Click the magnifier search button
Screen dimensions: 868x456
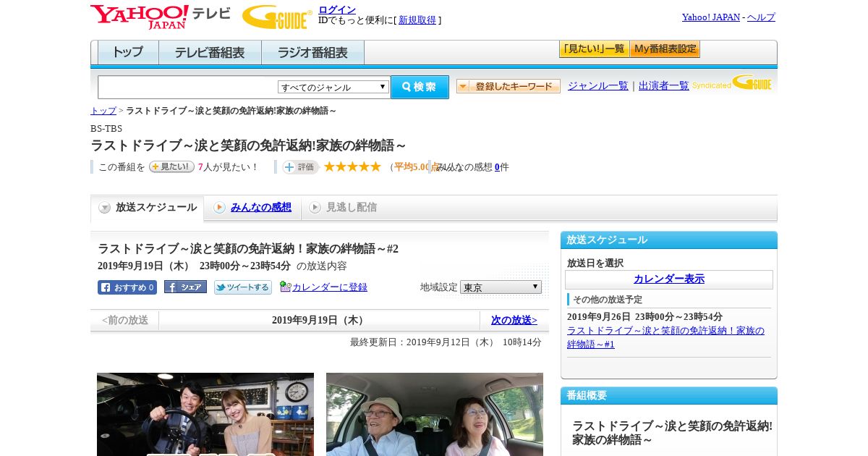(x=420, y=87)
